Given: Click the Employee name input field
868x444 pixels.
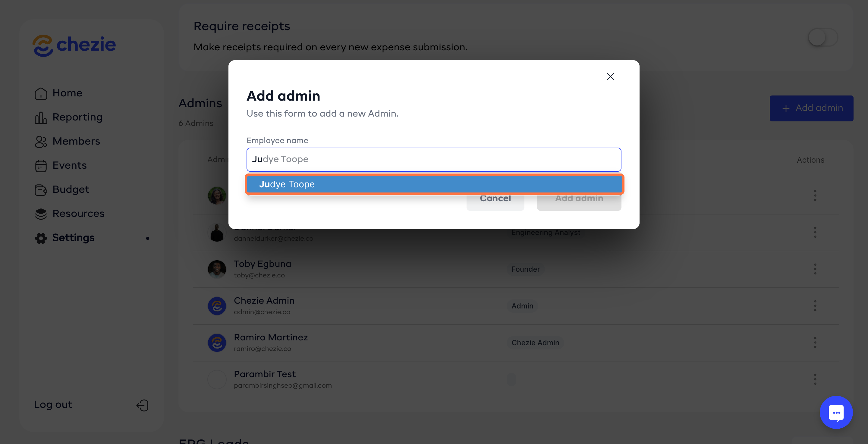Looking at the screenshot, I should [x=434, y=159].
